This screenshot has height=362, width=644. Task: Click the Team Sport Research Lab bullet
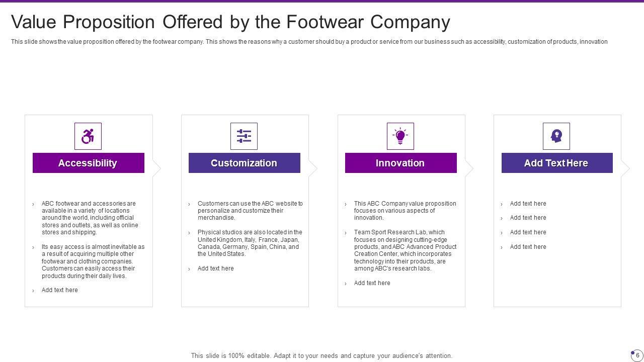coord(405,250)
